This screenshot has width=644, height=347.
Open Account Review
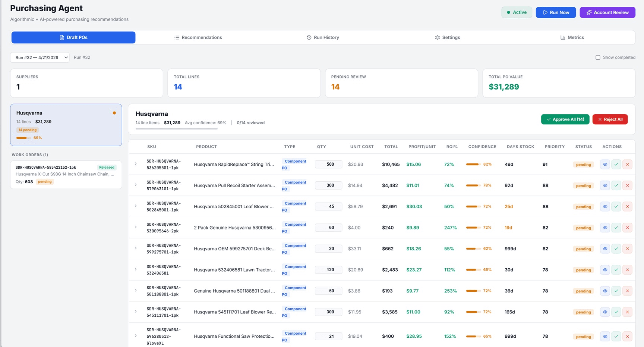pos(607,12)
